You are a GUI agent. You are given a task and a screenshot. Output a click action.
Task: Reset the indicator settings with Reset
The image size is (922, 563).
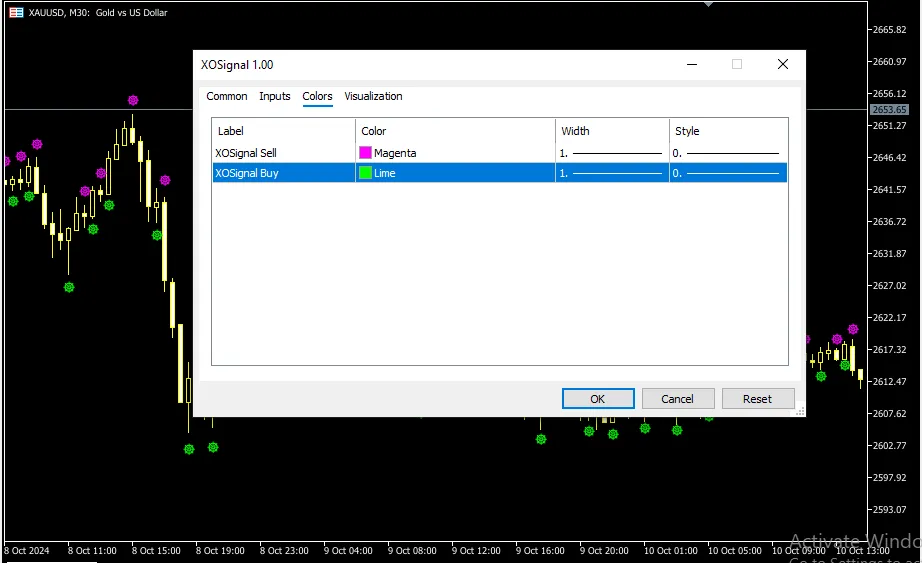click(758, 399)
